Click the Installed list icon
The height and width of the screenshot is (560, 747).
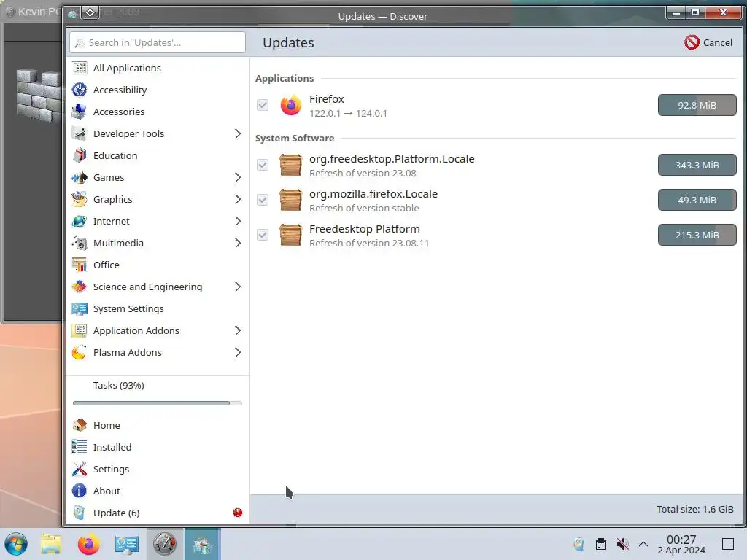pos(79,447)
